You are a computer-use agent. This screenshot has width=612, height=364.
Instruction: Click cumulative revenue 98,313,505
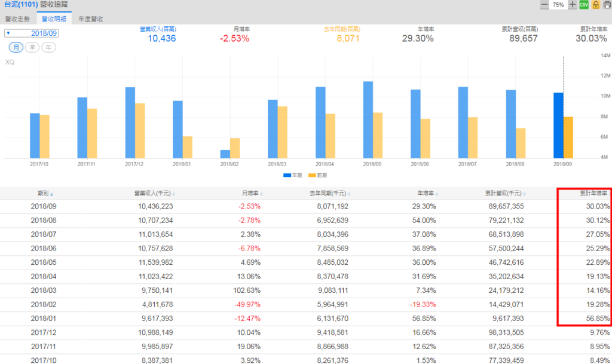pos(506,333)
